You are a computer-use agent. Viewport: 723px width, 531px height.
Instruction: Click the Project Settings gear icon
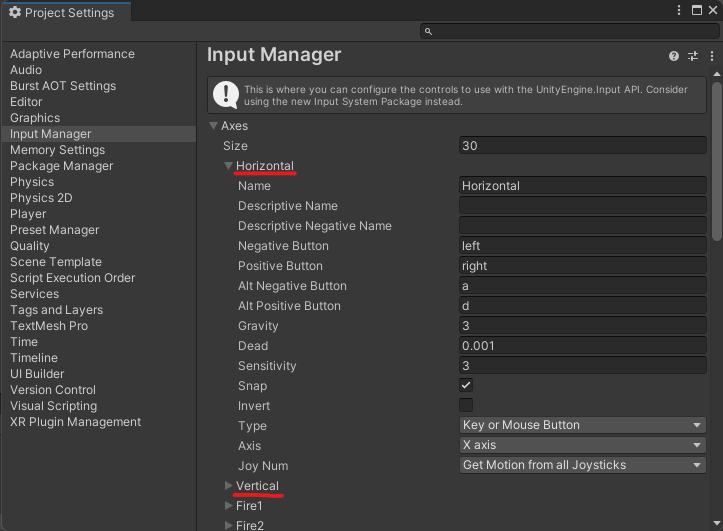pyautogui.click(x=15, y=12)
